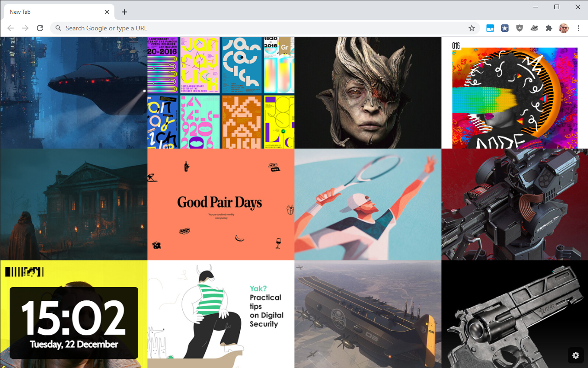Open the Yak digital security thumbnail
Image resolution: width=588 pixels, height=368 pixels.
[221, 314]
